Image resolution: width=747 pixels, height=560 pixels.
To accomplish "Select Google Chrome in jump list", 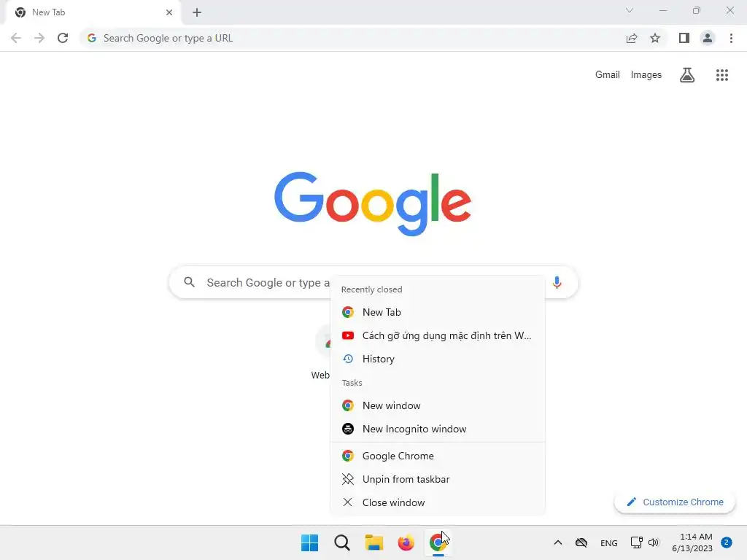I will [x=438, y=456].
